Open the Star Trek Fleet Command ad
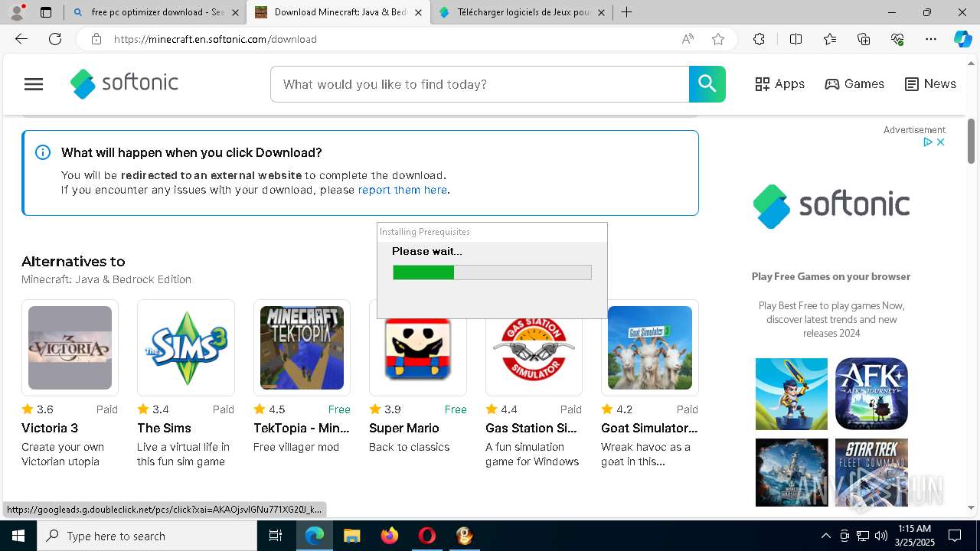Image resolution: width=980 pixels, height=551 pixels. click(x=871, y=472)
